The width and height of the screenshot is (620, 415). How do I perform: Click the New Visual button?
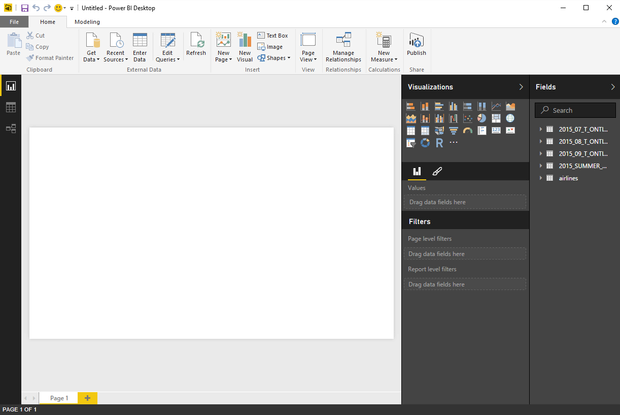(245, 47)
